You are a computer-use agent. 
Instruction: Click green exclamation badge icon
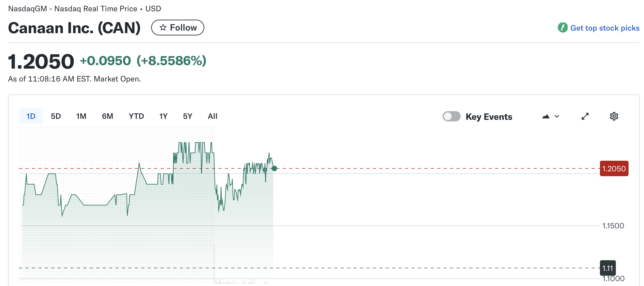coord(563,28)
